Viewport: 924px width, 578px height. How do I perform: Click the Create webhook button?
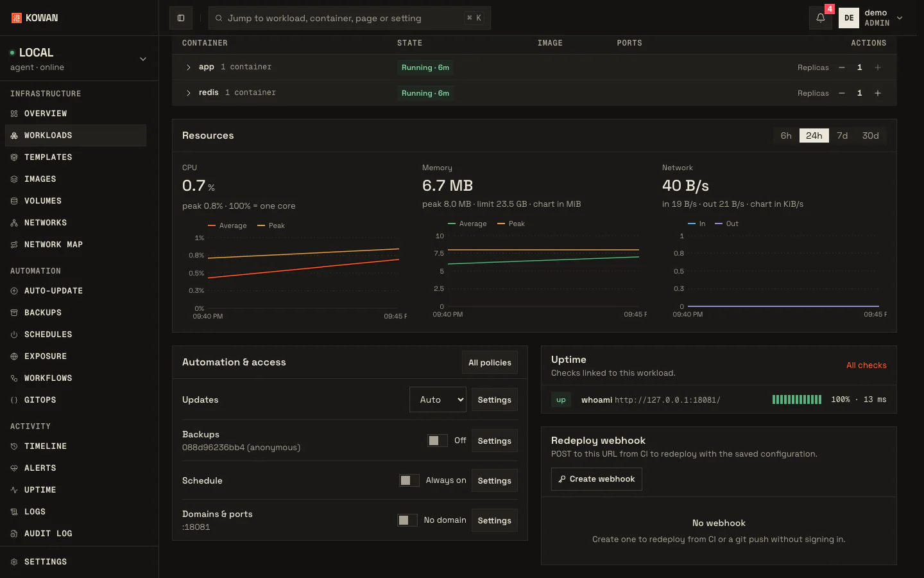pyautogui.click(x=597, y=479)
